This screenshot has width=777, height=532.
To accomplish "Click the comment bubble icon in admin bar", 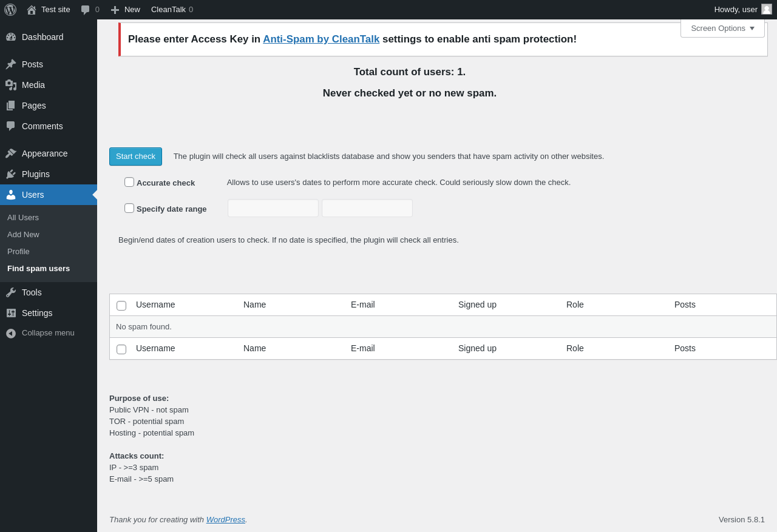I will [86, 10].
